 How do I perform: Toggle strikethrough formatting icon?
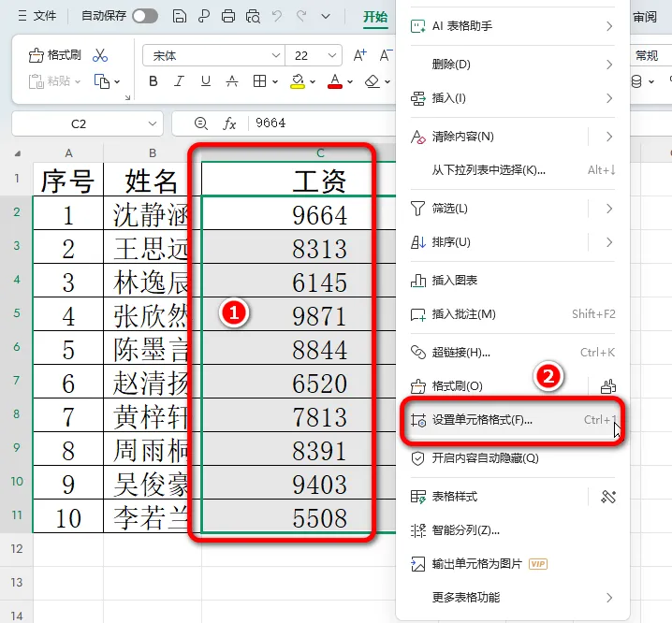[x=232, y=81]
